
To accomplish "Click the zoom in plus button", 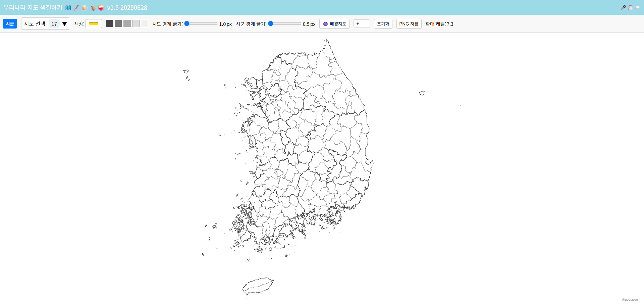I will [x=358, y=24].
